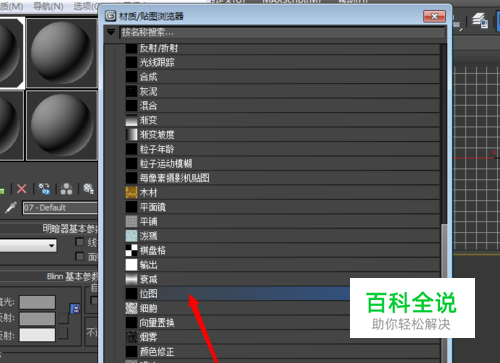Screen dimensions: 500x363
Task: Pick the 泼溅 splat map
Action: pos(282,236)
